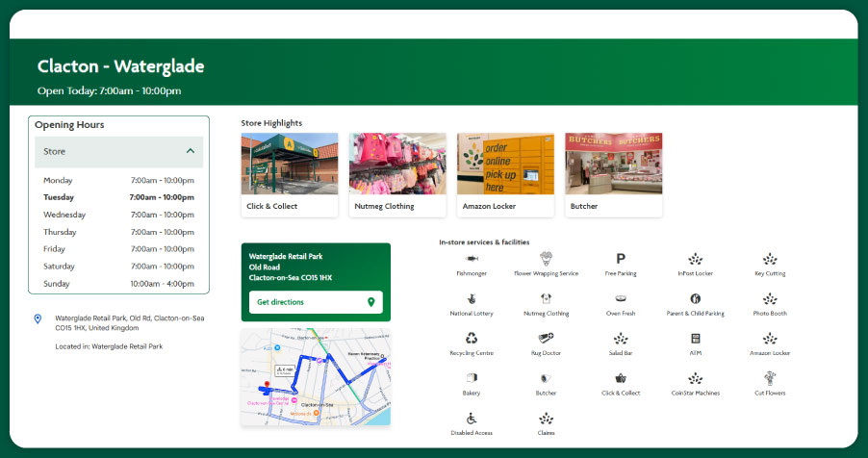This screenshot has width=868, height=458.
Task: Click the Cut Flowers icon
Action: tap(770, 378)
